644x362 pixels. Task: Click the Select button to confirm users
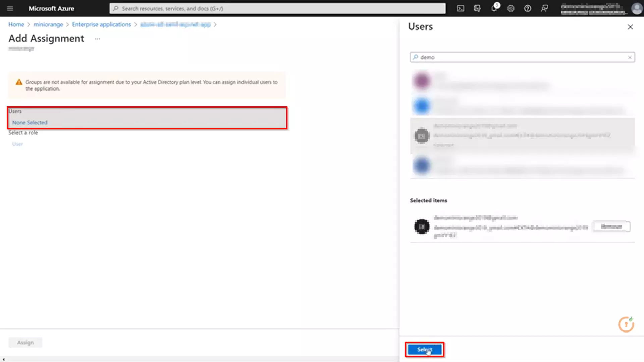coord(424,349)
